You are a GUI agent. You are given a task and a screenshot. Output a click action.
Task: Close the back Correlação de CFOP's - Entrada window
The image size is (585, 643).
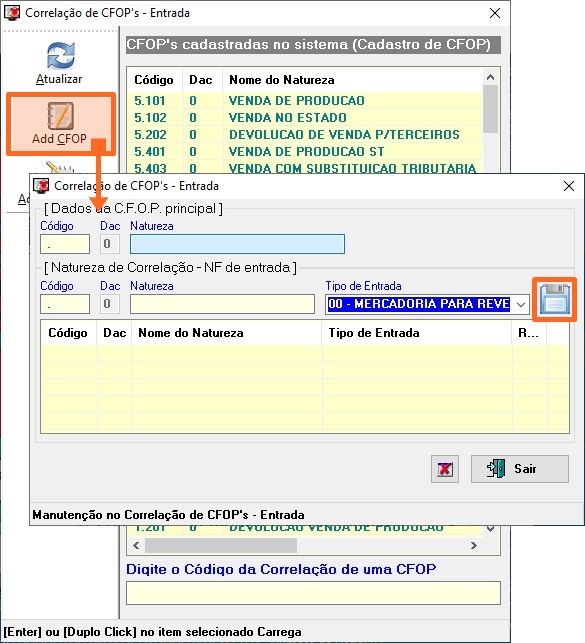tap(495, 13)
